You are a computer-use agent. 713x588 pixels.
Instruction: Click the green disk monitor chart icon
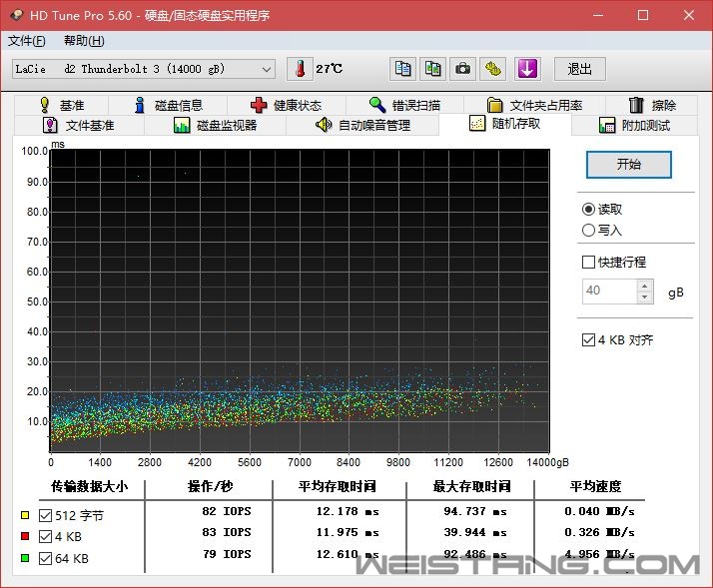[182, 125]
